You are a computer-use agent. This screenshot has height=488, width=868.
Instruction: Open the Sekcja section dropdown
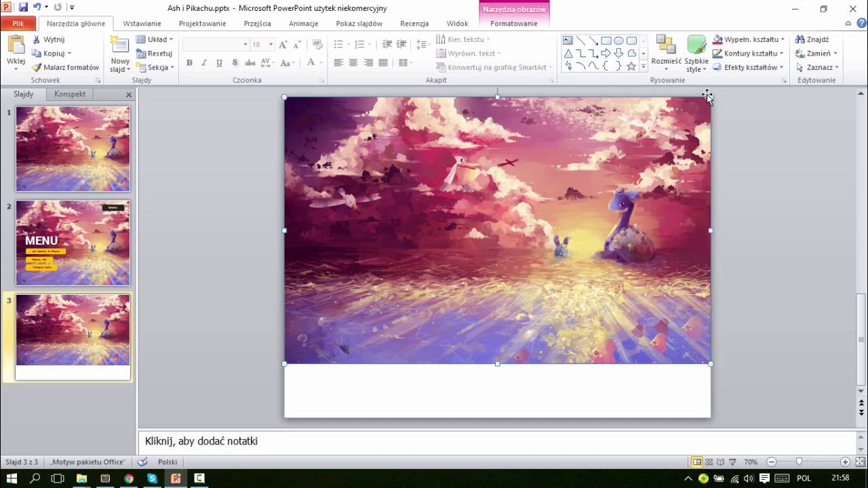tap(155, 67)
